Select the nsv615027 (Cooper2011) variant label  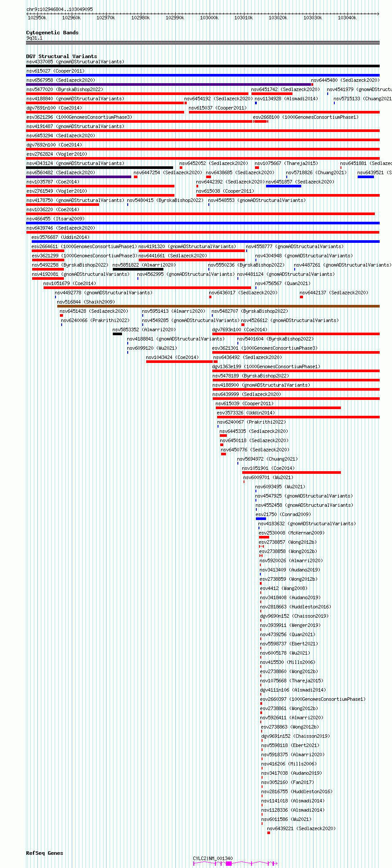coord(55,71)
